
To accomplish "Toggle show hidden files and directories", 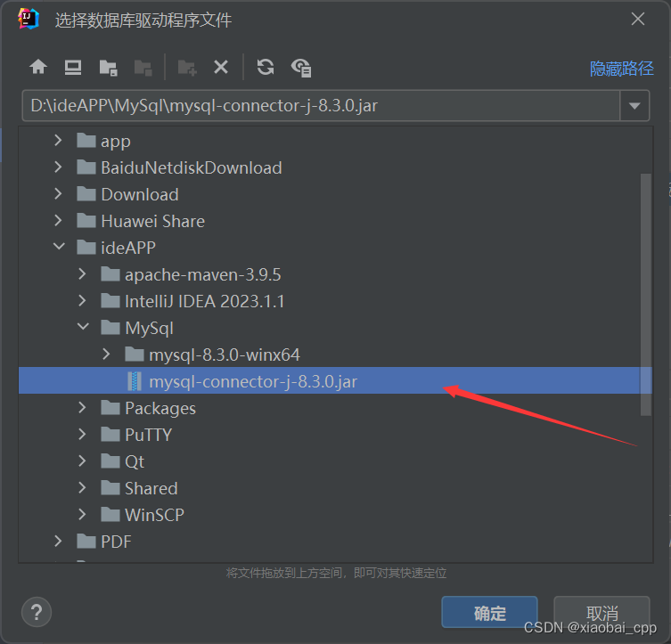I will [301, 68].
